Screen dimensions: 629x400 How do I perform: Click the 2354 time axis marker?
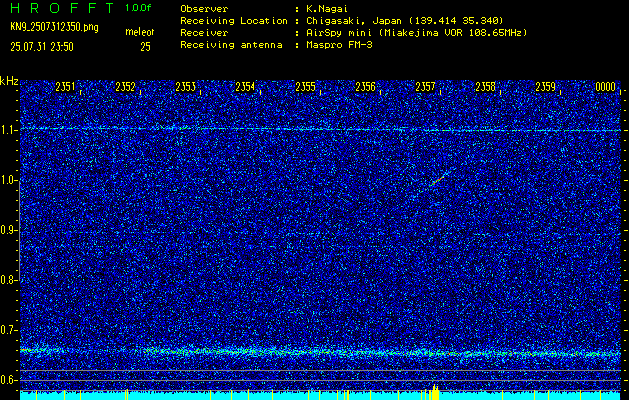pos(245,87)
